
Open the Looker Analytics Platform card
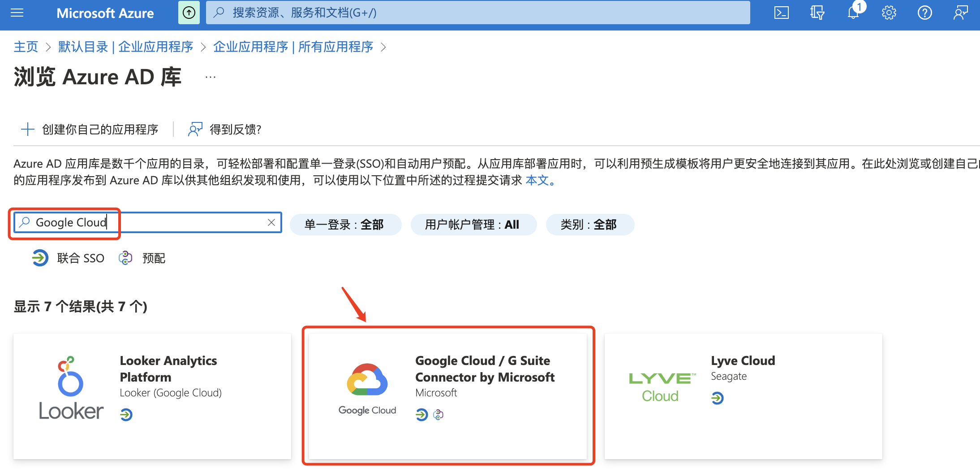click(152, 396)
